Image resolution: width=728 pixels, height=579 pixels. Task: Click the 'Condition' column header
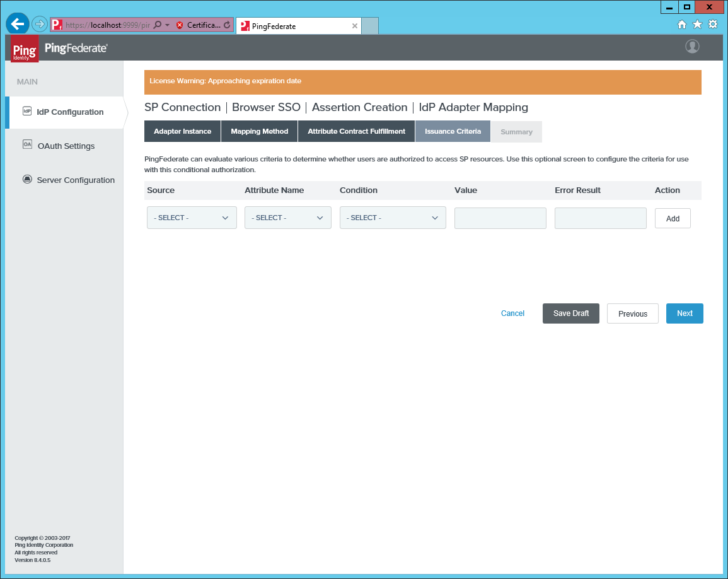(x=359, y=190)
